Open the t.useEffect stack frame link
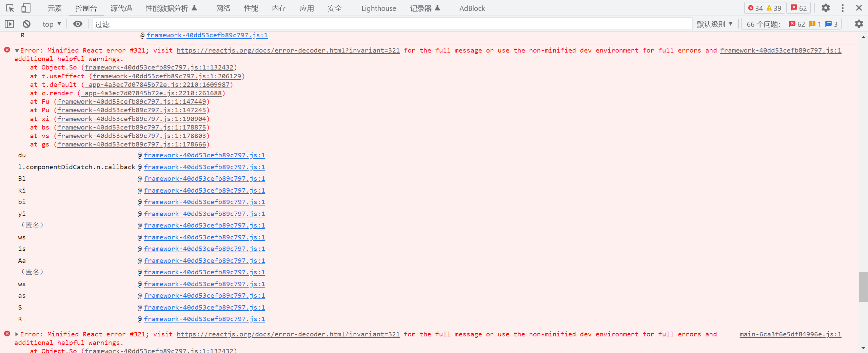This screenshot has width=868, height=353. 167,76
